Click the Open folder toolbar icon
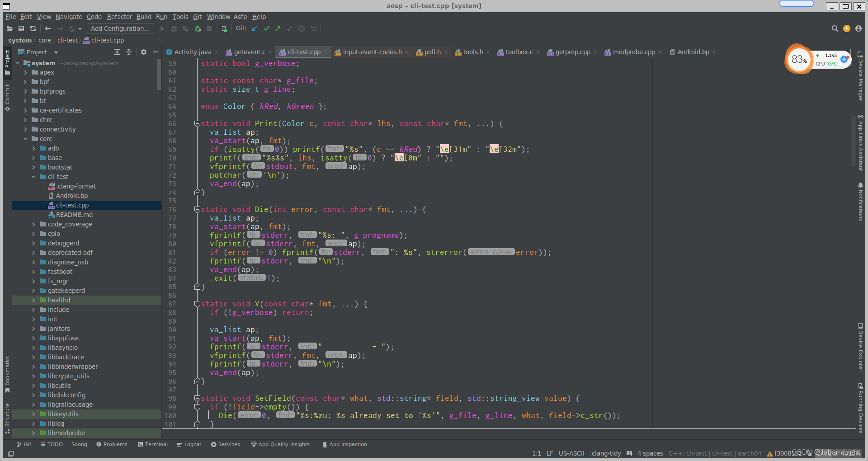 (x=9, y=28)
